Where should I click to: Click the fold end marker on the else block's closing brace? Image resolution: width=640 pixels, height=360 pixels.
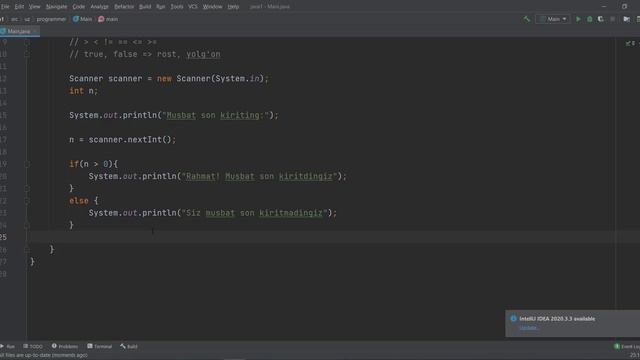tap(27, 225)
